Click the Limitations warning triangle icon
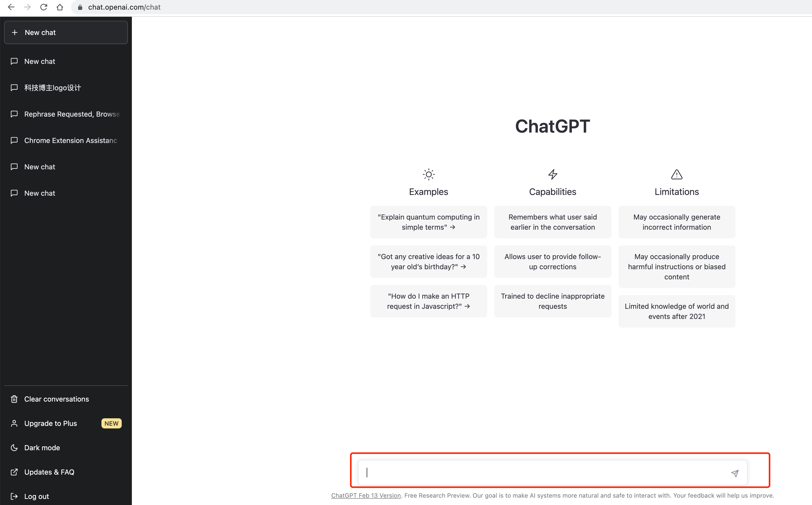The image size is (812, 505). 677,174
